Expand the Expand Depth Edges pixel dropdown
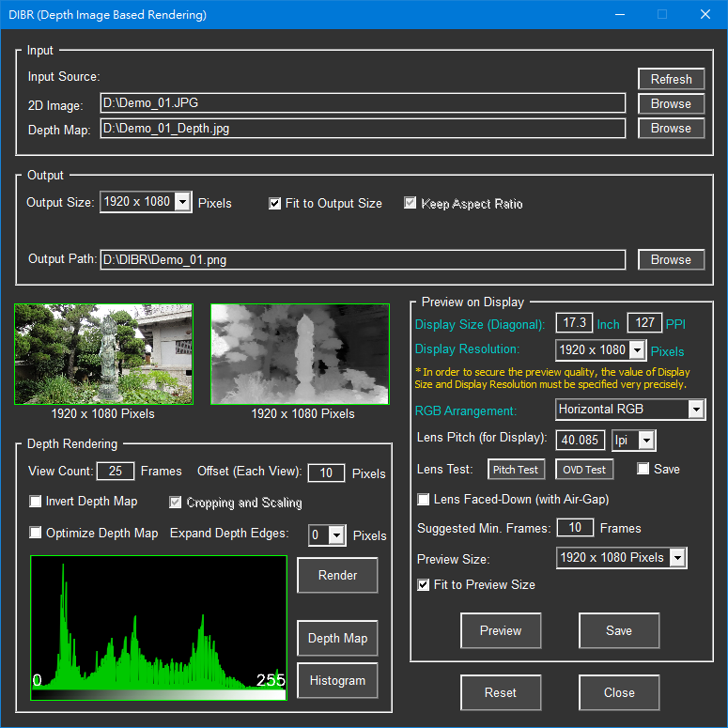Image resolution: width=728 pixels, height=728 pixels. click(336, 534)
